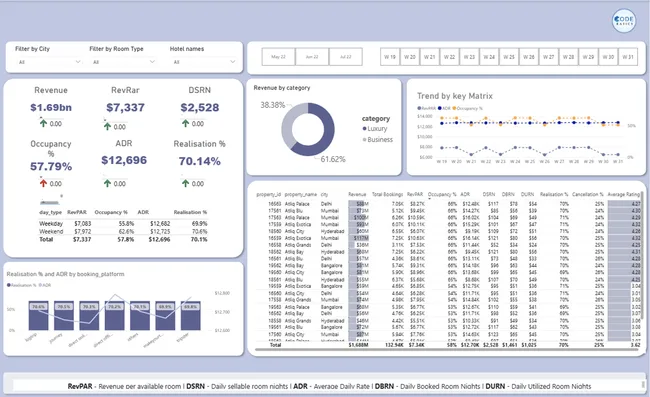Select week W 25 slicer tile

(x=509, y=57)
